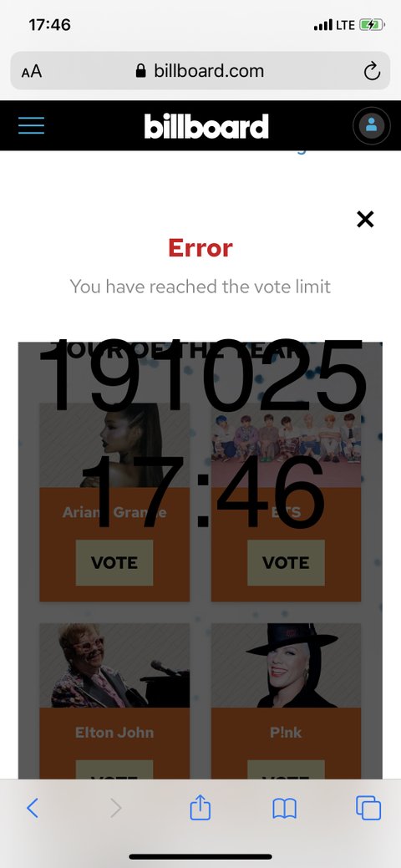
Task: Tap the BTS group photo
Action: tap(286, 445)
